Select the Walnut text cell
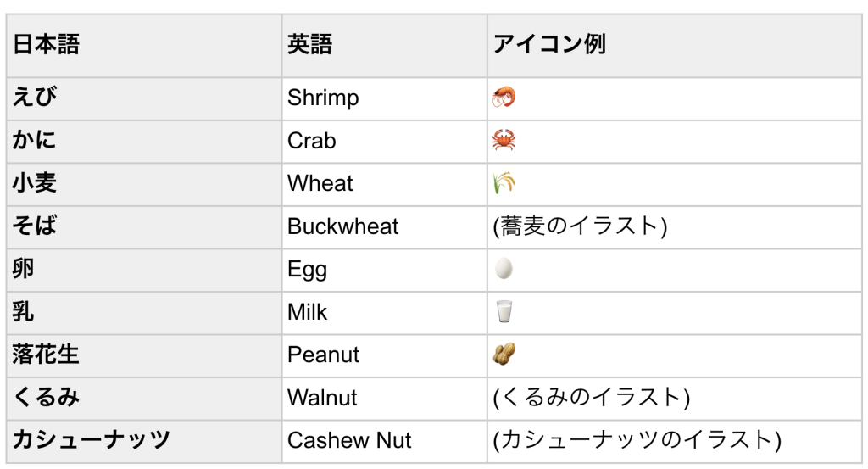This screenshot has height=469, width=868. click(x=384, y=397)
